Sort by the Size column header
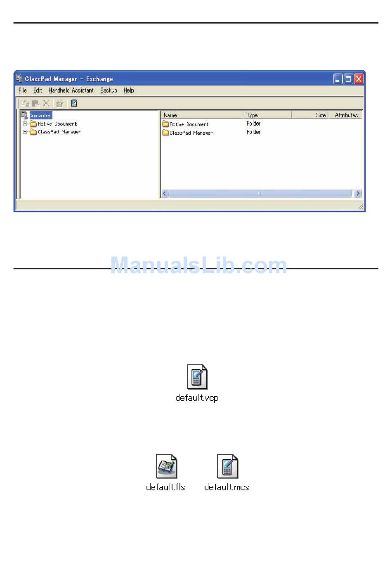Screen dimensions: 392x575 click(x=310, y=115)
